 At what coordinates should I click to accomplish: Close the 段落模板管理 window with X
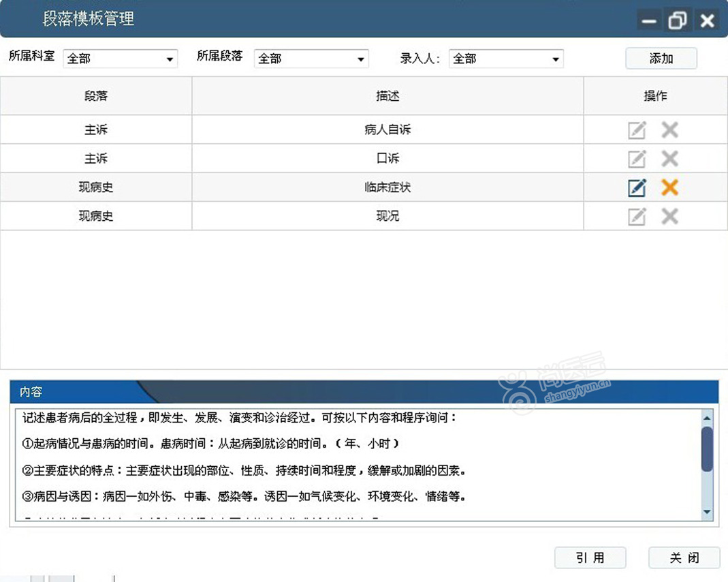tap(707, 21)
